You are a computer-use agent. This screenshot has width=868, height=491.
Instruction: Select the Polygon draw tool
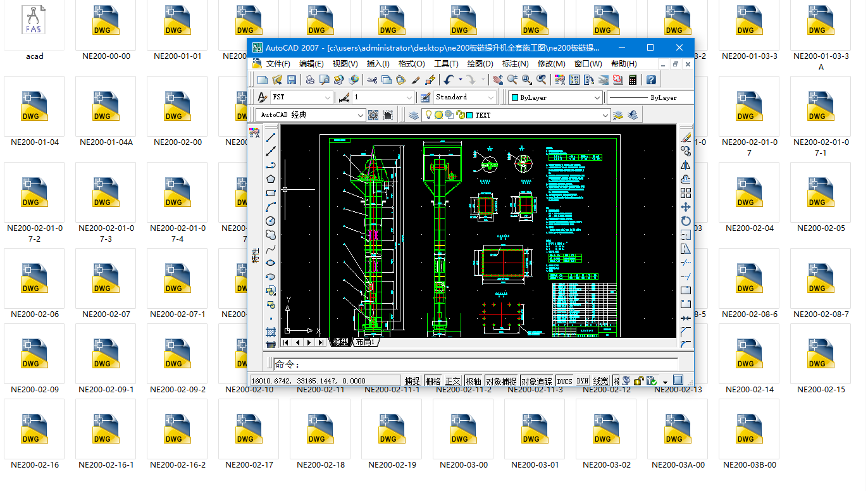point(271,179)
